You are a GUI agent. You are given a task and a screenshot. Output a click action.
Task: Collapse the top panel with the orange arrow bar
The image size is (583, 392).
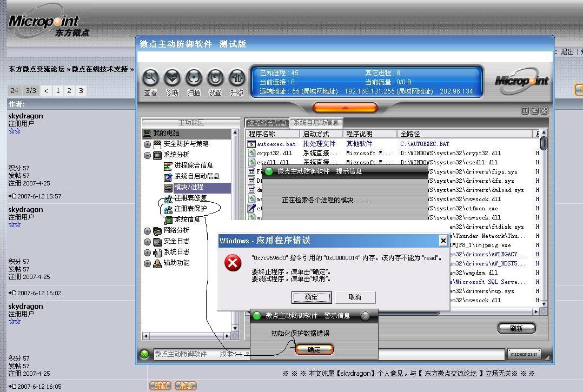pyautogui.click(x=346, y=108)
